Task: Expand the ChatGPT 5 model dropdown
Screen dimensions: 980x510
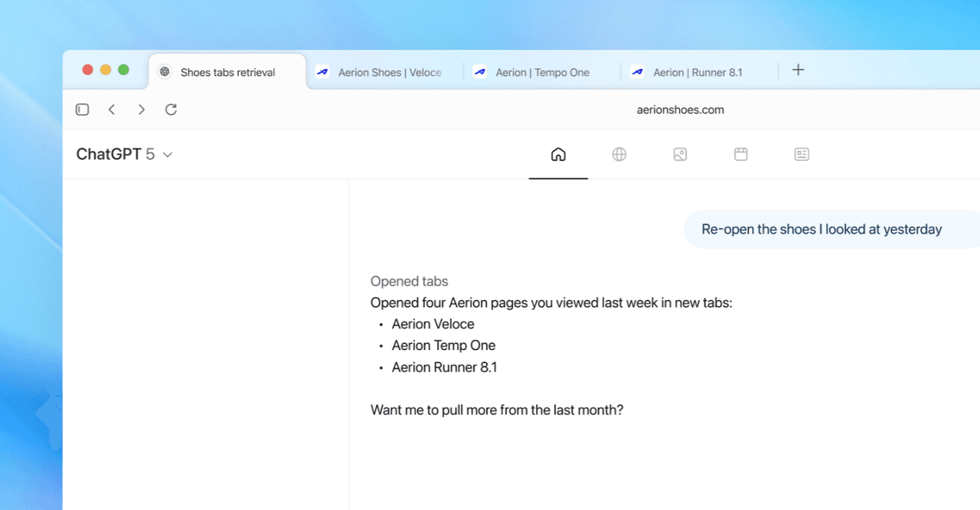Action: tap(125, 155)
